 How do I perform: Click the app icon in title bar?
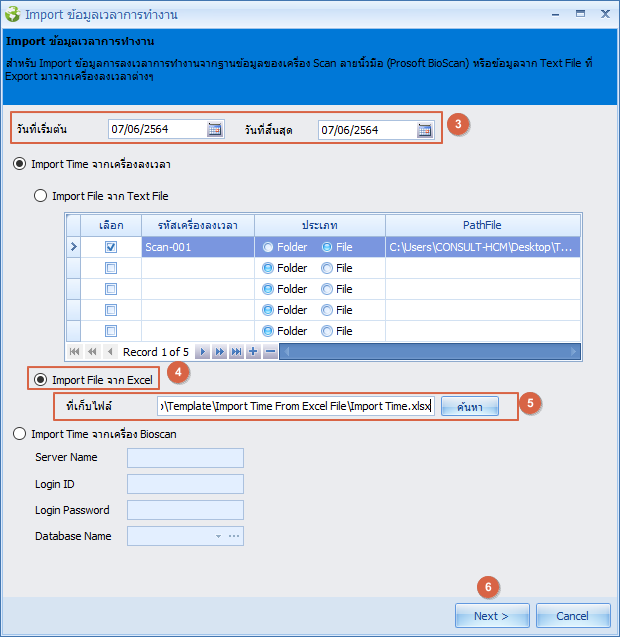coord(13,14)
